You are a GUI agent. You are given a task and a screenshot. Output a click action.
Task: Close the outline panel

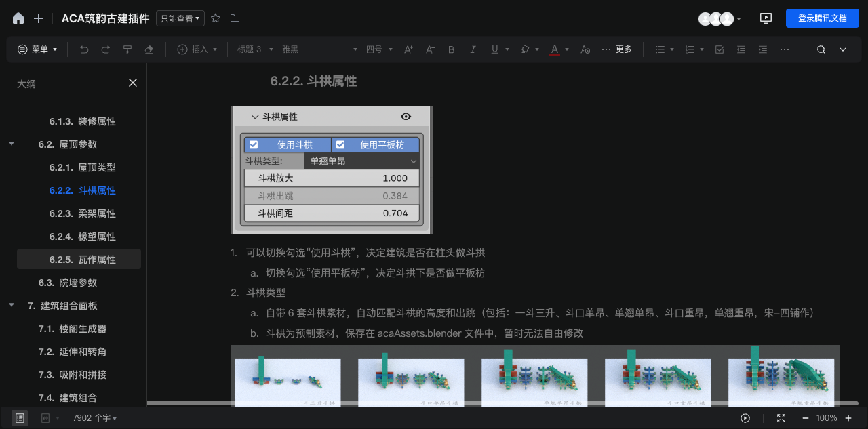(x=133, y=83)
